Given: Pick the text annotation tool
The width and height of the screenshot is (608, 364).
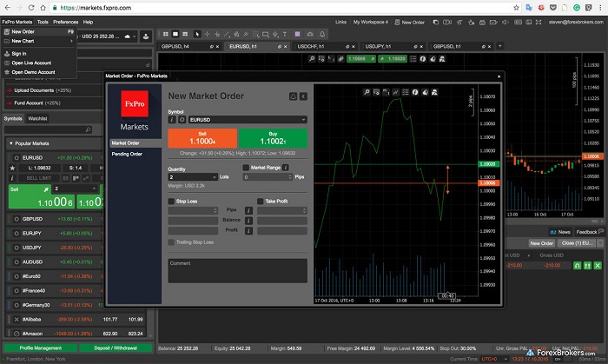Looking at the screenshot, I should pyautogui.click(x=285, y=34).
